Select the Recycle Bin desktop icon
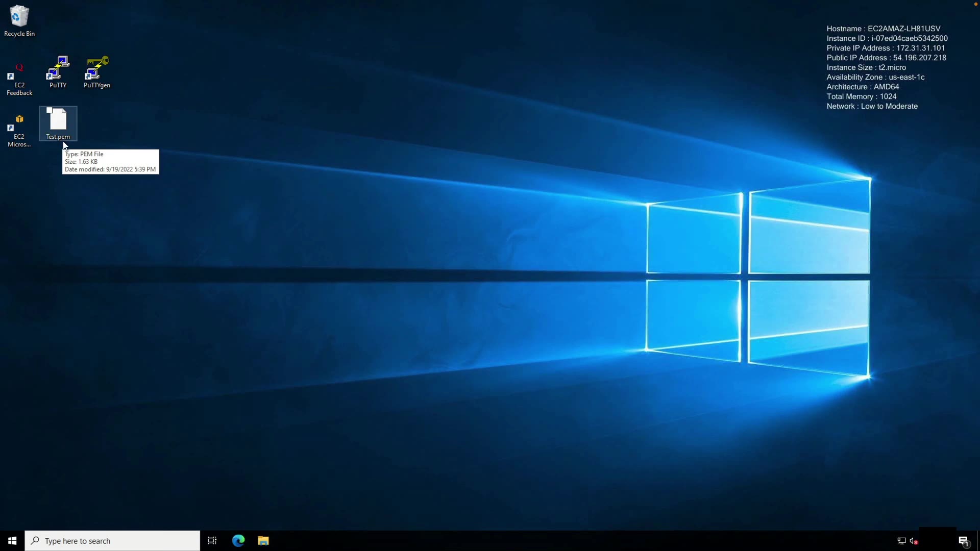980x551 pixels. pyautogui.click(x=19, y=16)
